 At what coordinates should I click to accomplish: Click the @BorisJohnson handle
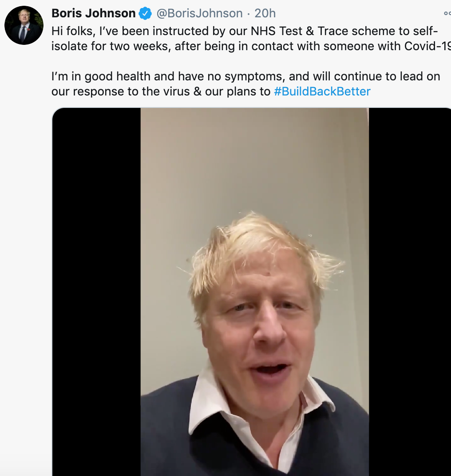[x=199, y=13]
